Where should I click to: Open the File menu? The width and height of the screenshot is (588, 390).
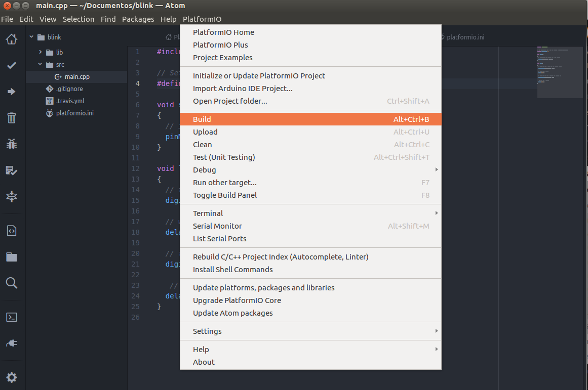tap(7, 19)
